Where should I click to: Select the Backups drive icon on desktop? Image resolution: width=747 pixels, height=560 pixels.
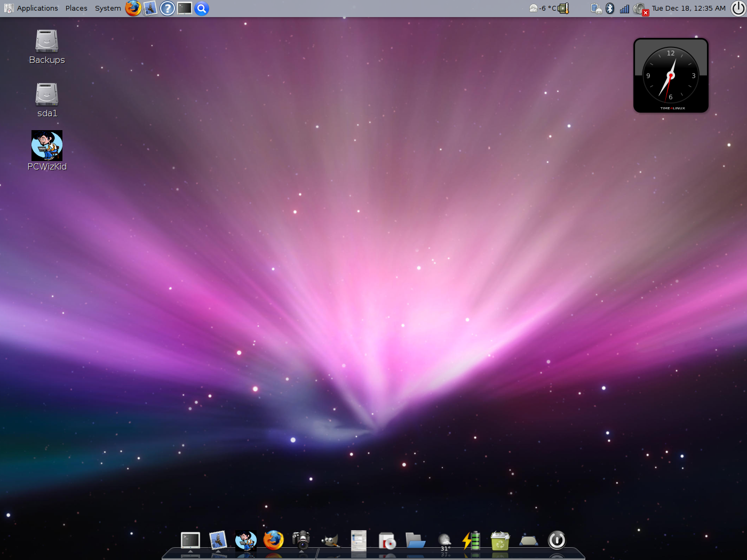(47, 41)
